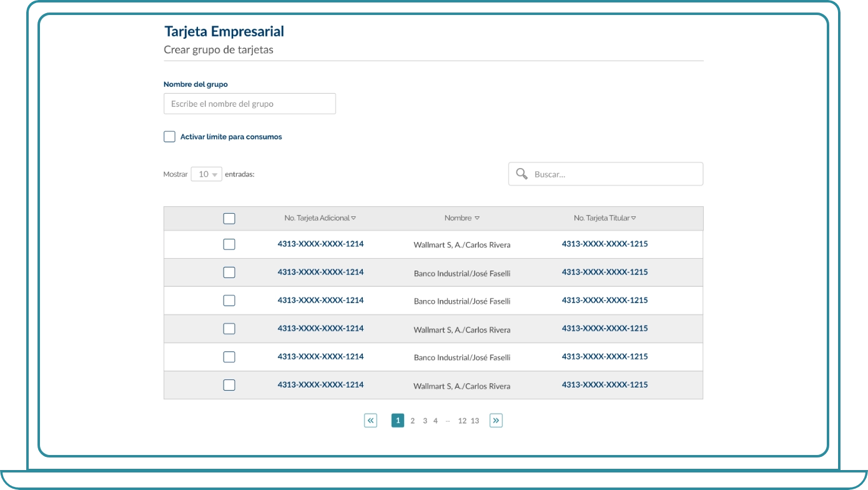The height and width of the screenshot is (490, 868).
Task: Jump to page 12
Action: [x=462, y=421]
